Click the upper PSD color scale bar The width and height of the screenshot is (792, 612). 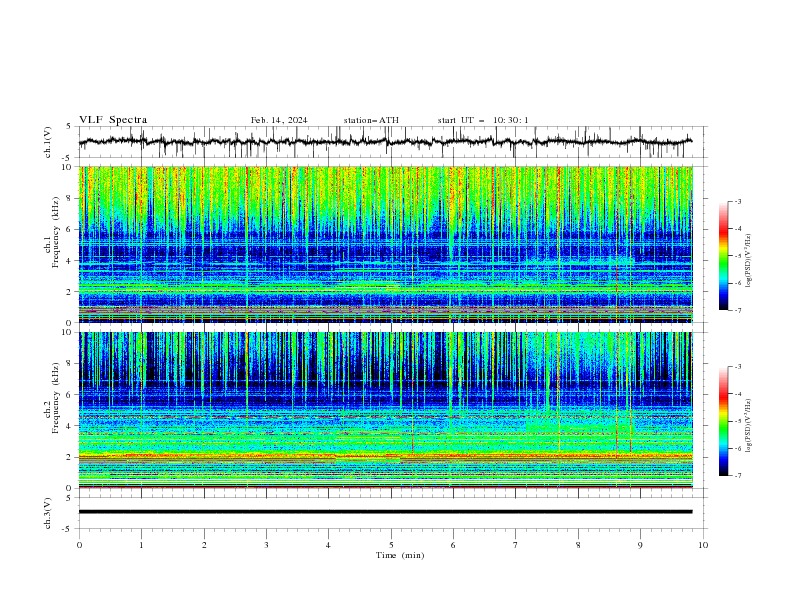tap(723, 256)
